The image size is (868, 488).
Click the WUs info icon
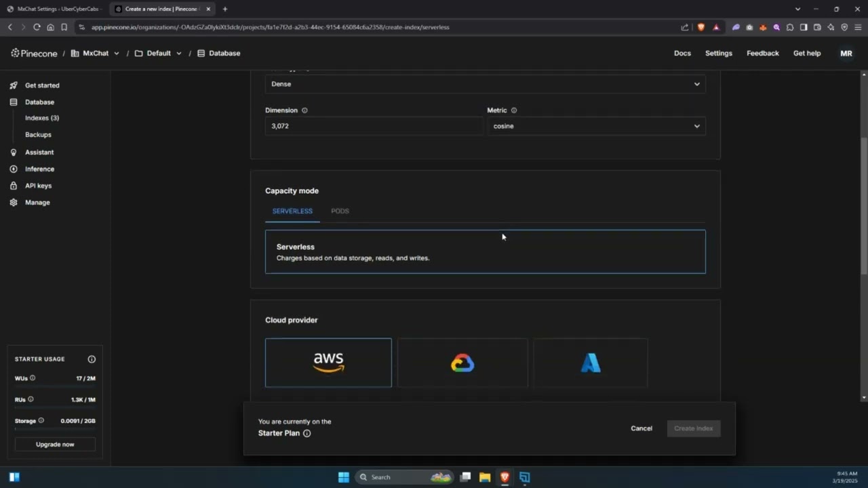point(33,378)
